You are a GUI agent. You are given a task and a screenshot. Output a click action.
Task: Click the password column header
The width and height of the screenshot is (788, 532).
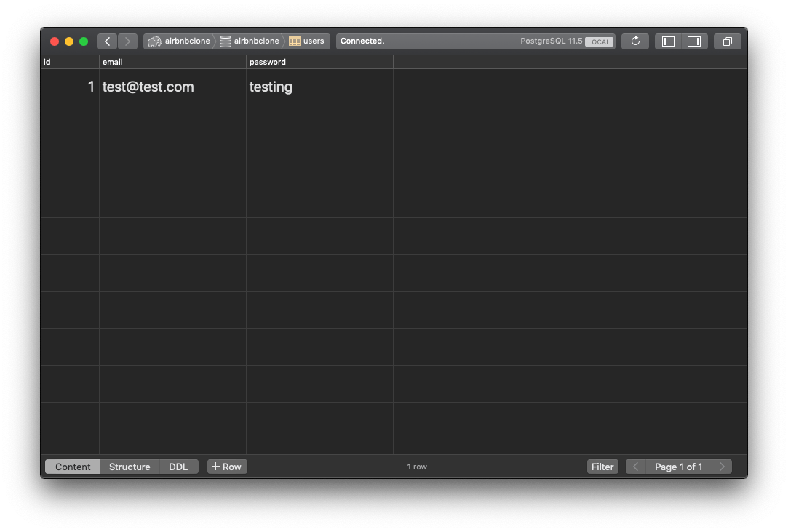(319, 62)
